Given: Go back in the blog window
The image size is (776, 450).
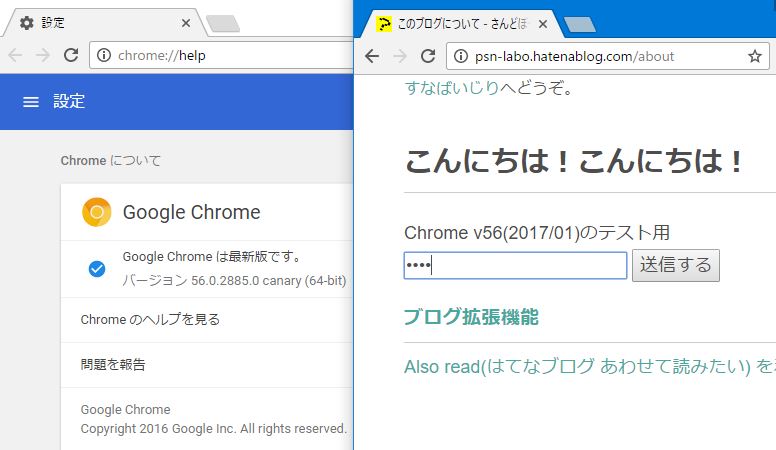Looking at the screenshot, I should (372, 56).
